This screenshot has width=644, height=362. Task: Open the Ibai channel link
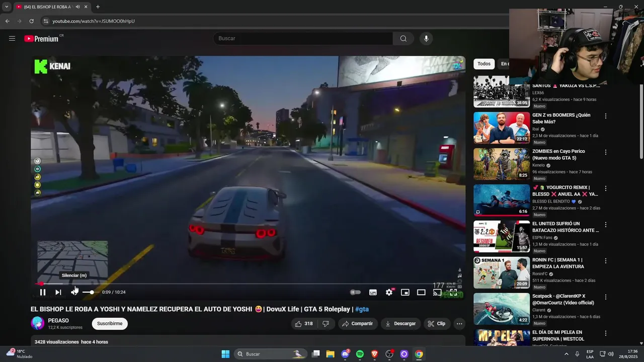[x=536, y=129]
